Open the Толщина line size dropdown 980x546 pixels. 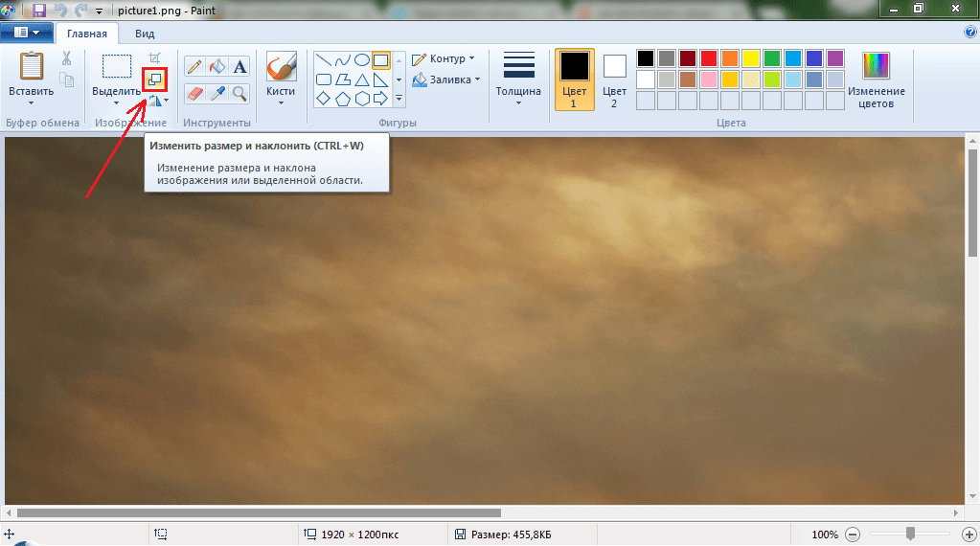click(518, 80)
